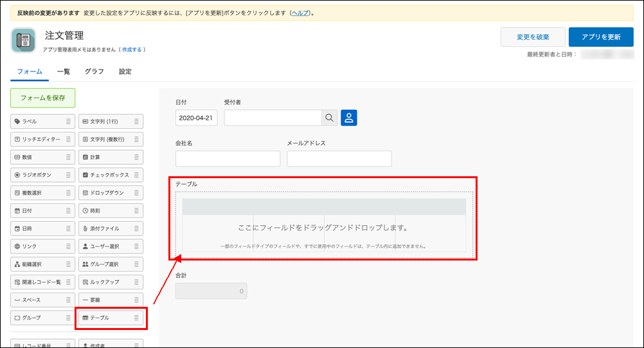Select the ドロップダウン field item
The height and width of the screenshot is (348, 644).
[111, 193]
